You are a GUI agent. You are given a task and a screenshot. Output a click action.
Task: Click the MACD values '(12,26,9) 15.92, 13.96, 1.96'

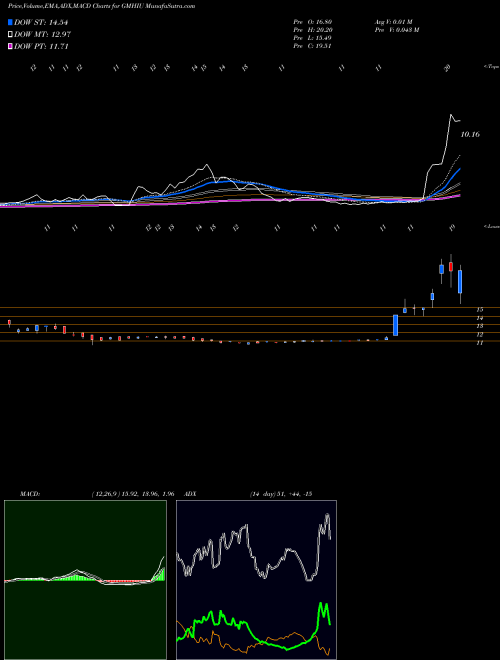pos(133,494)
